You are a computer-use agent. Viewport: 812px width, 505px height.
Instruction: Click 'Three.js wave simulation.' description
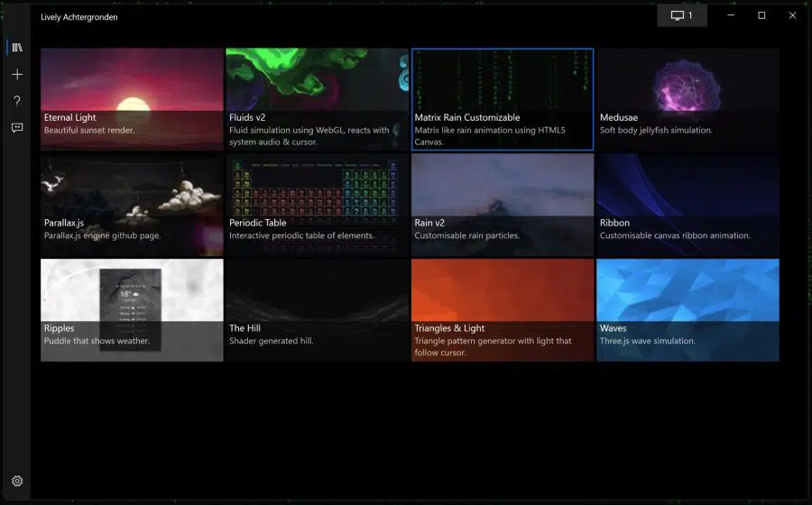click(x=647, y=341)
